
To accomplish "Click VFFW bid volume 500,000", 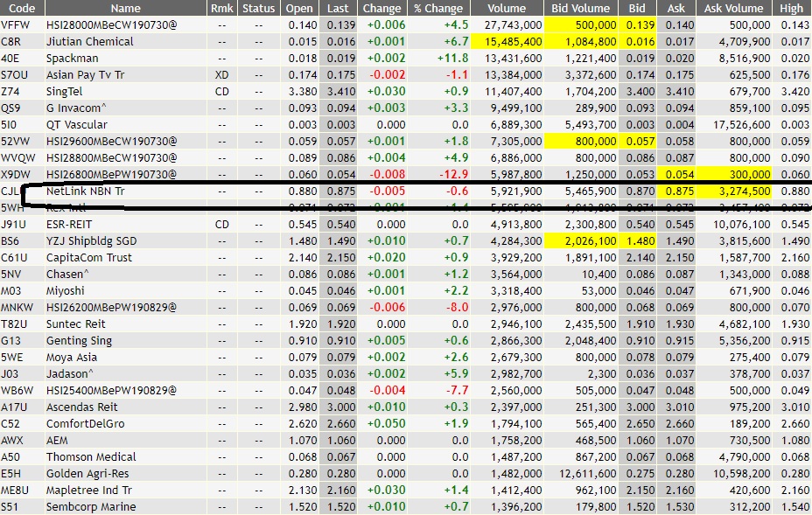I will click(x=596, y=24).
